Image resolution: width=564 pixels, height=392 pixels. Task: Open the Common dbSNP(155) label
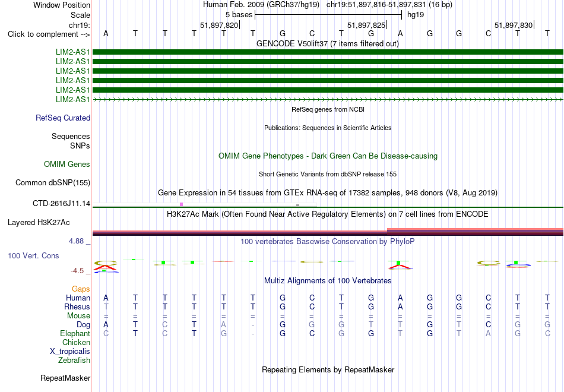coord(53,183)
